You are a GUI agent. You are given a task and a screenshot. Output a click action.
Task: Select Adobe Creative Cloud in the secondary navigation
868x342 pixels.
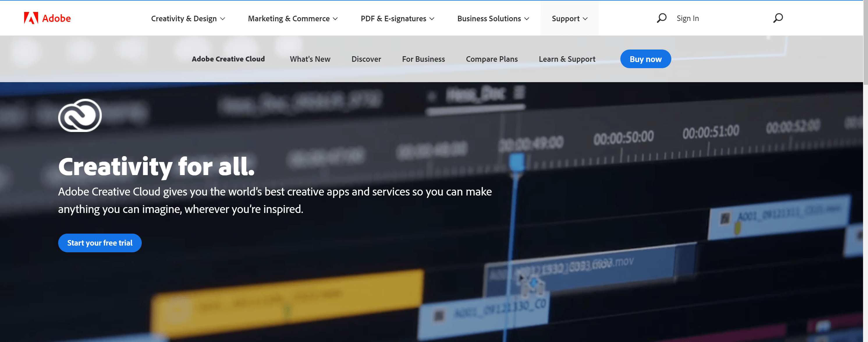coord(228,59)
